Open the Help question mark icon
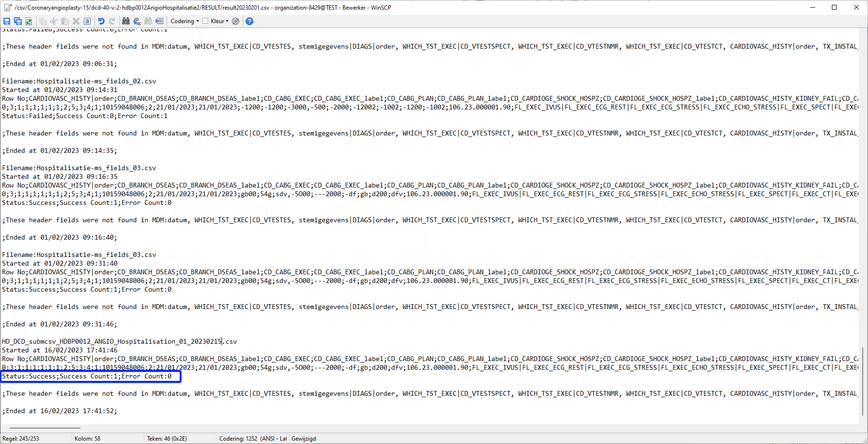Image resolution: width=868 pixels, height=444 pixels. coord(249,21)
